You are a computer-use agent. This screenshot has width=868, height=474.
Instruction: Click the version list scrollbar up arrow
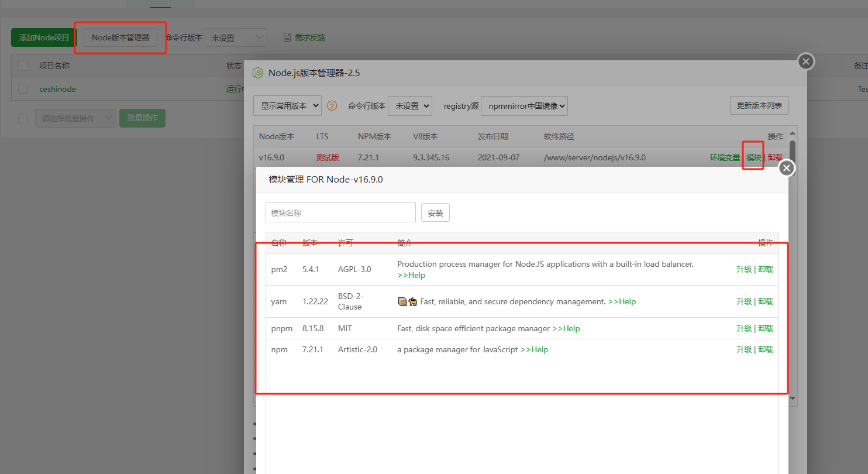pos(793,133)
